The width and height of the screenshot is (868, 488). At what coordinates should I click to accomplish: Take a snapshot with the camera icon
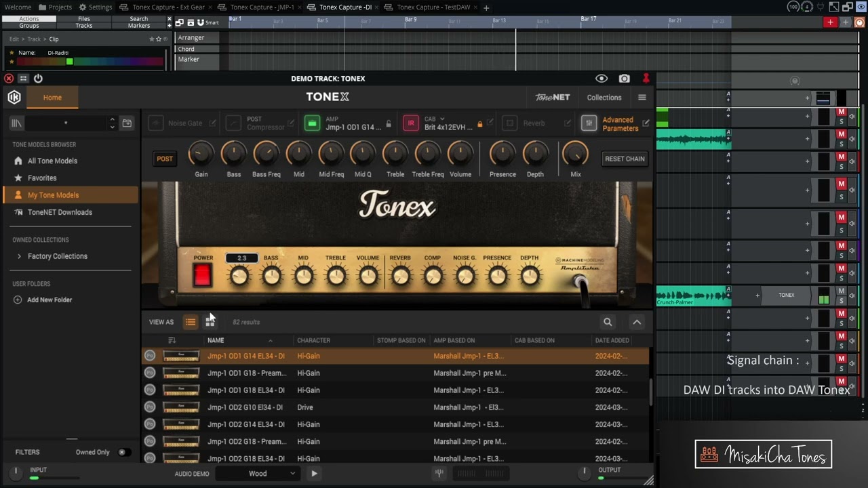[x=625, y=79]
